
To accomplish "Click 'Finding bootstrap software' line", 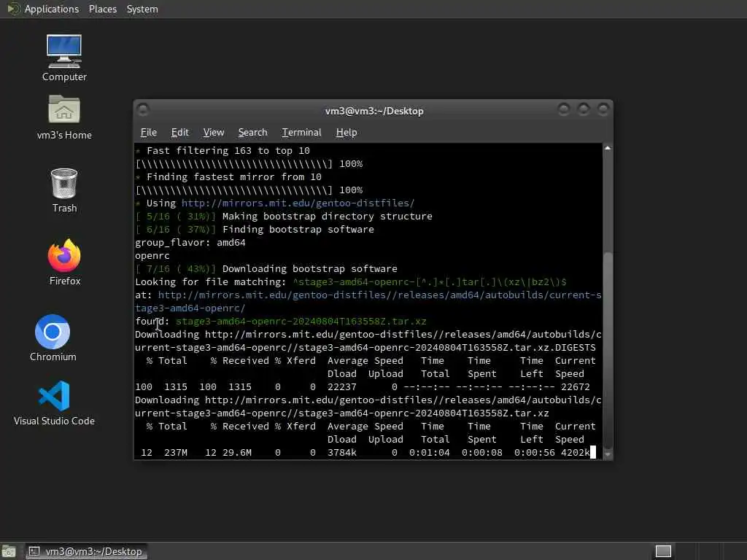I will (x=298, y=230).
